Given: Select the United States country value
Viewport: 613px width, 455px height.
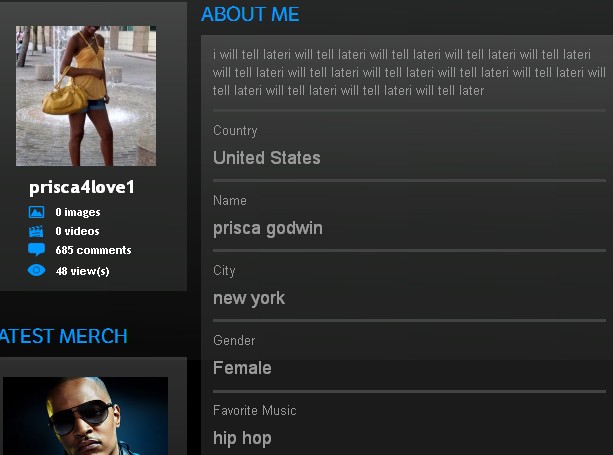Looking at the screenshot, I should (x=267, y=158).
